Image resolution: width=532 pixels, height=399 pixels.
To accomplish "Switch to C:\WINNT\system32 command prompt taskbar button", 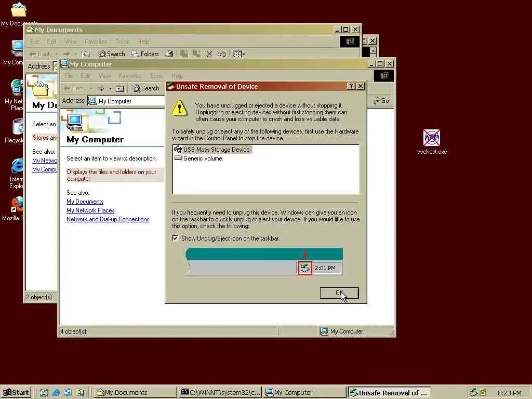I will 220,393.
